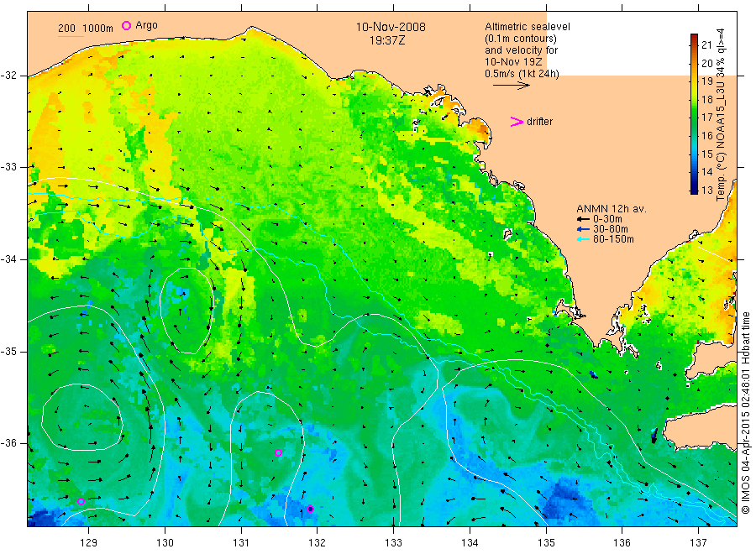756x554 pixels.
Task: Click the 'ANMN 12h av.' legend heading
Action: pos(612,209)
